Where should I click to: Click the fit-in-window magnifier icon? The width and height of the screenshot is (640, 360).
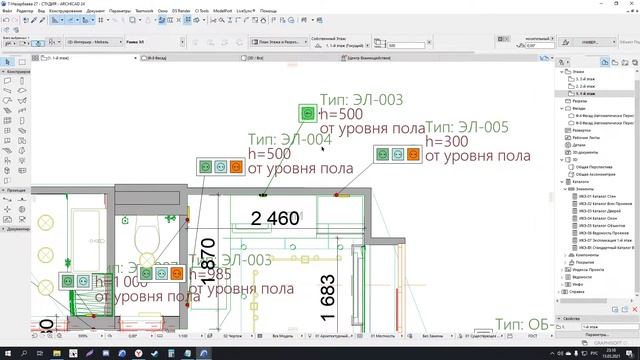click(x=60, y=336)
